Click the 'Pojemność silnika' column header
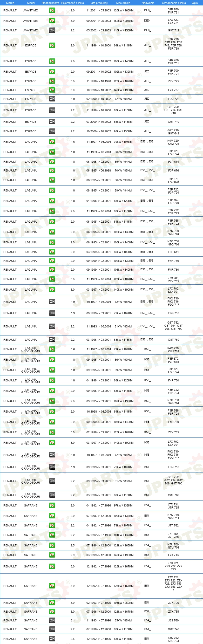This screenshot has width=203, height=644. coord(72,3)
